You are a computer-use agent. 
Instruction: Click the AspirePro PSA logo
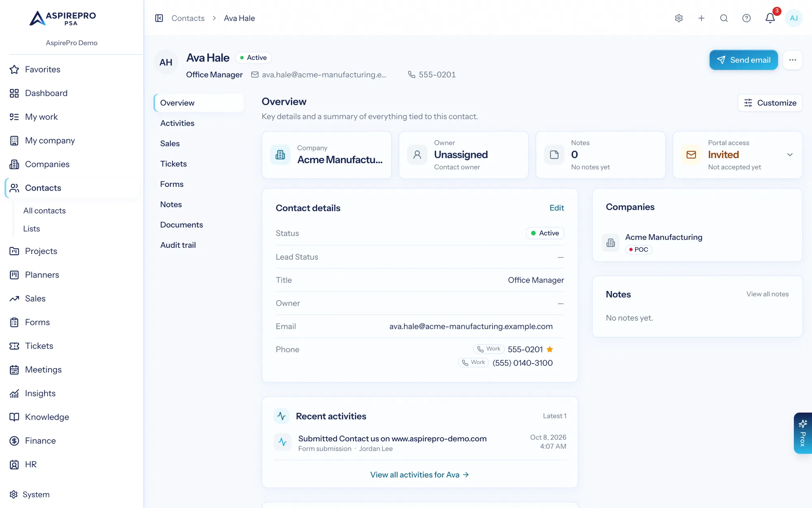click(x=63, y=18)
